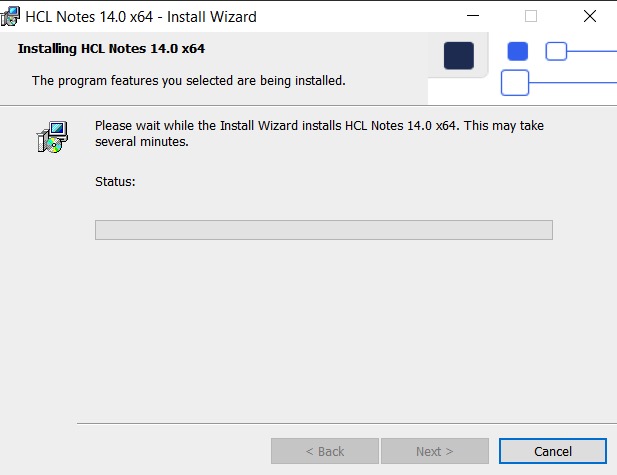Click the greyed-out maximize button

point(531,16)
